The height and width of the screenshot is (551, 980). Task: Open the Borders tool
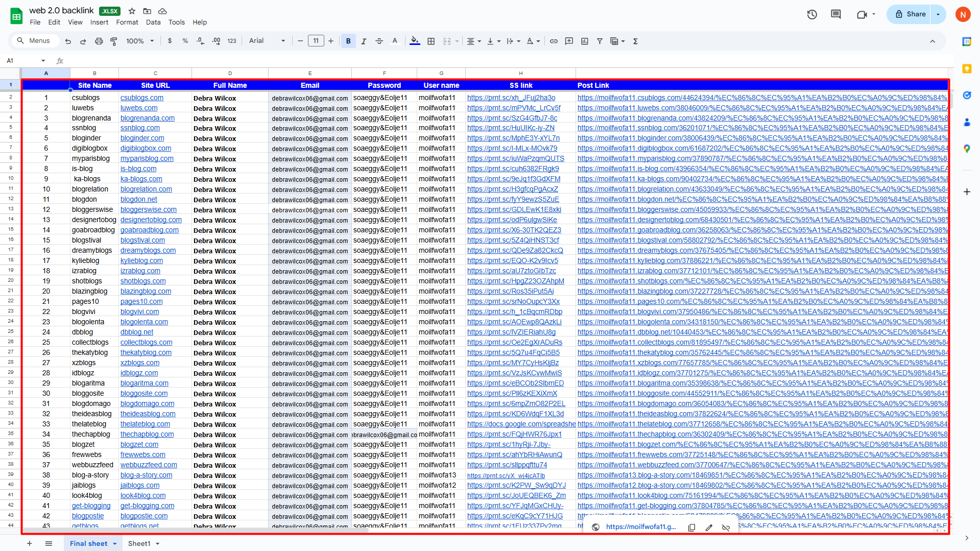(x=431, y=41)
